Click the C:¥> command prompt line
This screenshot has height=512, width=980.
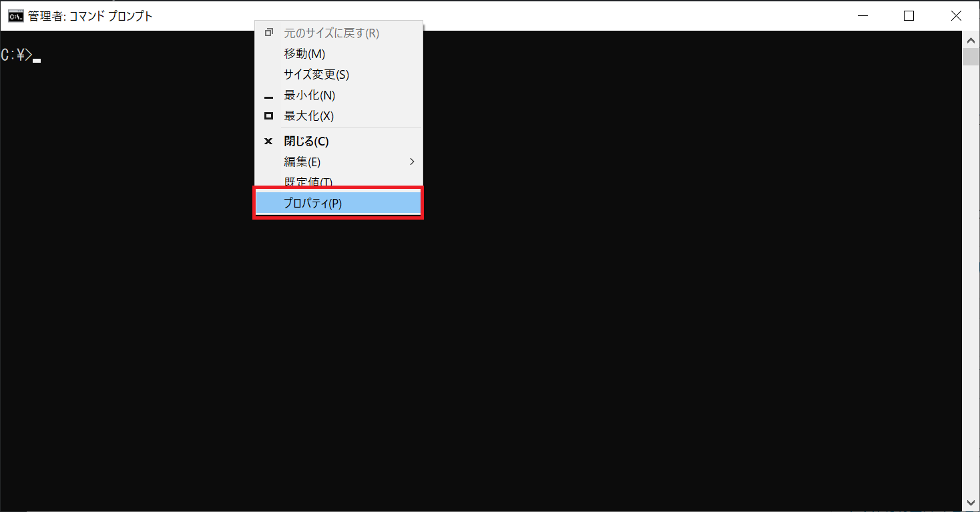coord(21,55)
